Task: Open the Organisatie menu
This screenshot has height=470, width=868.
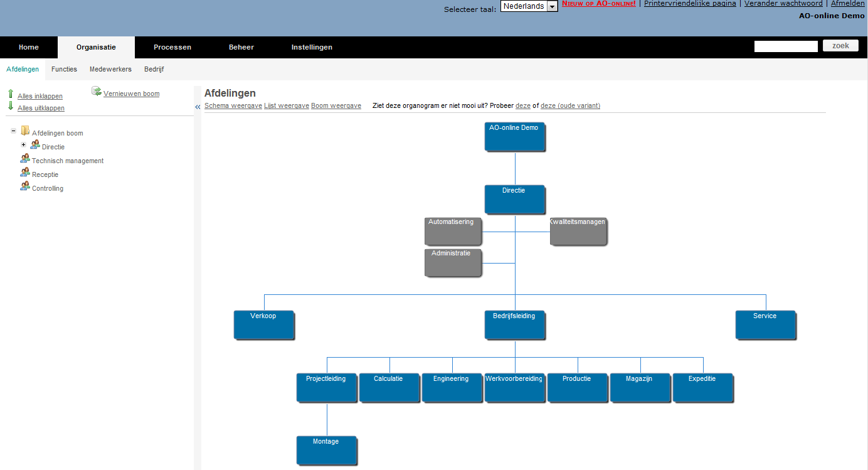Action: [x=96, y=48]
